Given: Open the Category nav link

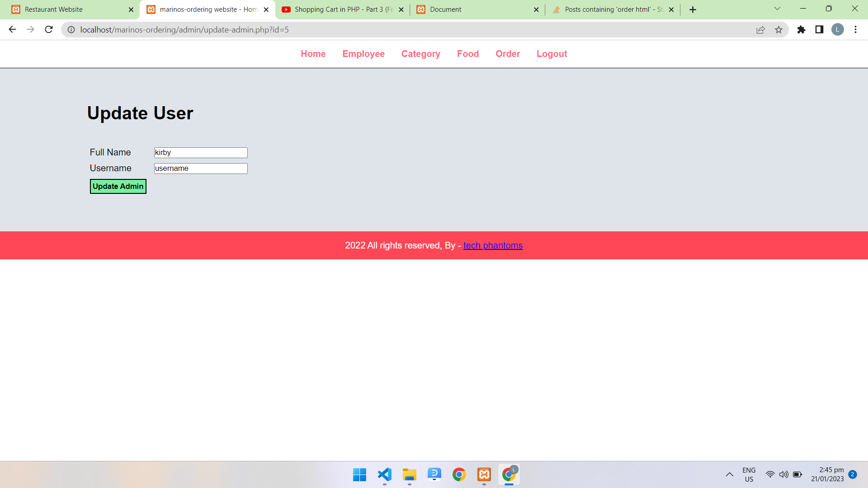Looking at the screenshot, I should tap(420, 54).
